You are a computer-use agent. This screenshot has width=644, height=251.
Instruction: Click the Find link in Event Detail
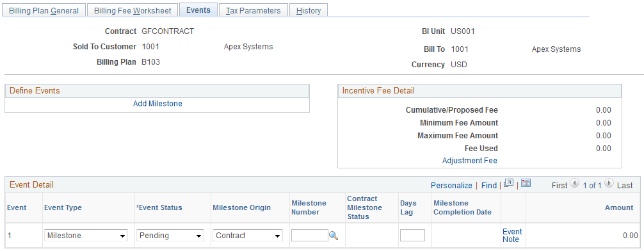[x=488, y=185]
